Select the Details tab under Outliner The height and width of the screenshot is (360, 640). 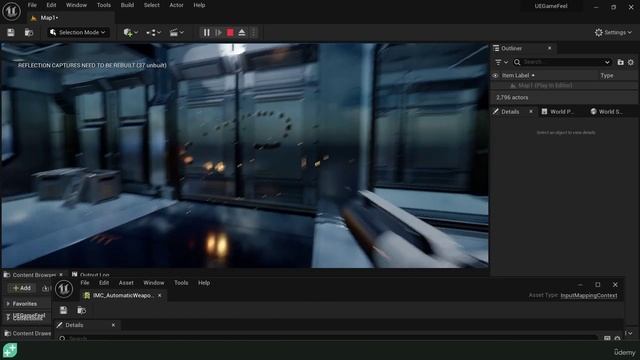pos(510,111)
